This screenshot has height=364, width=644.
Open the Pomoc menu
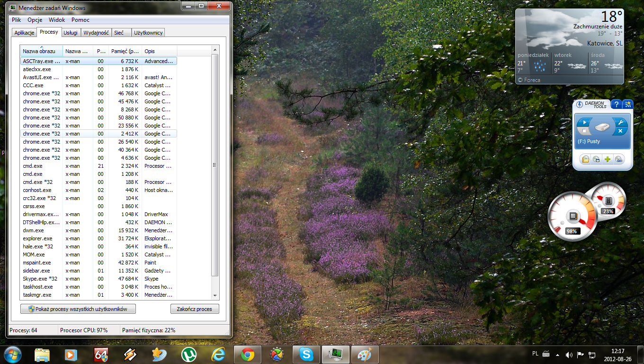(x=80, y=20)
